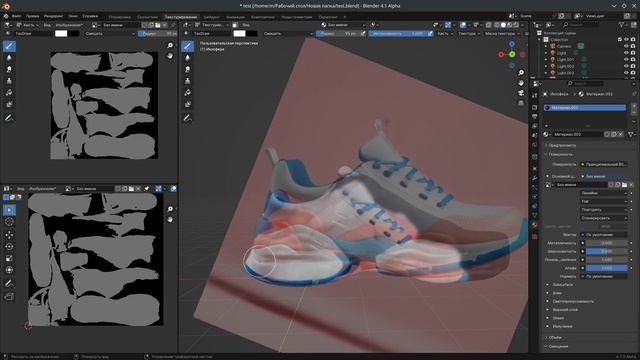Click the zoom icon in top image editor
The image size is (640, 360).
pyautogui.click(x=170, y=45)
